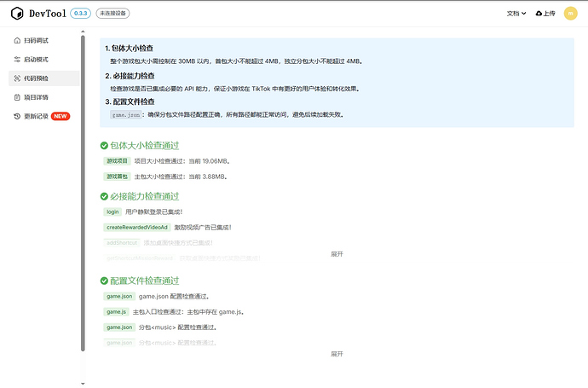
Task: Click the 必接能力检查通过 heading
Action: pyautogui.click(x=144, y=196)
